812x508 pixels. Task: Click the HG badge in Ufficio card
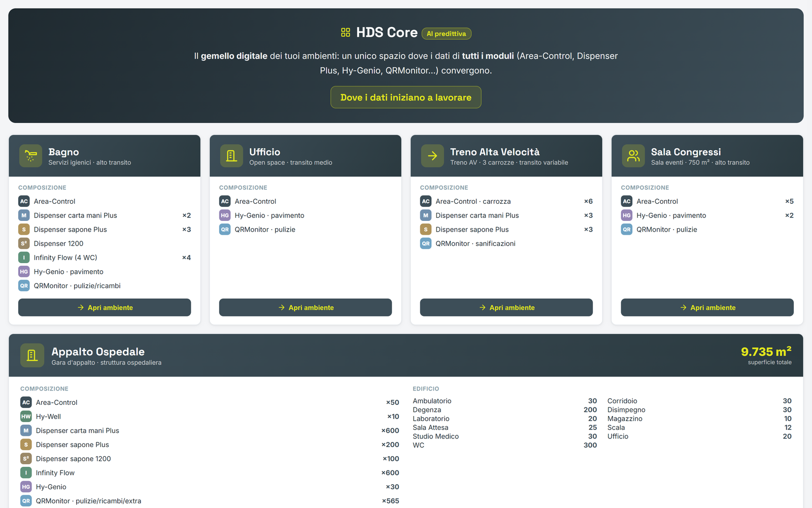coord(225,215)
